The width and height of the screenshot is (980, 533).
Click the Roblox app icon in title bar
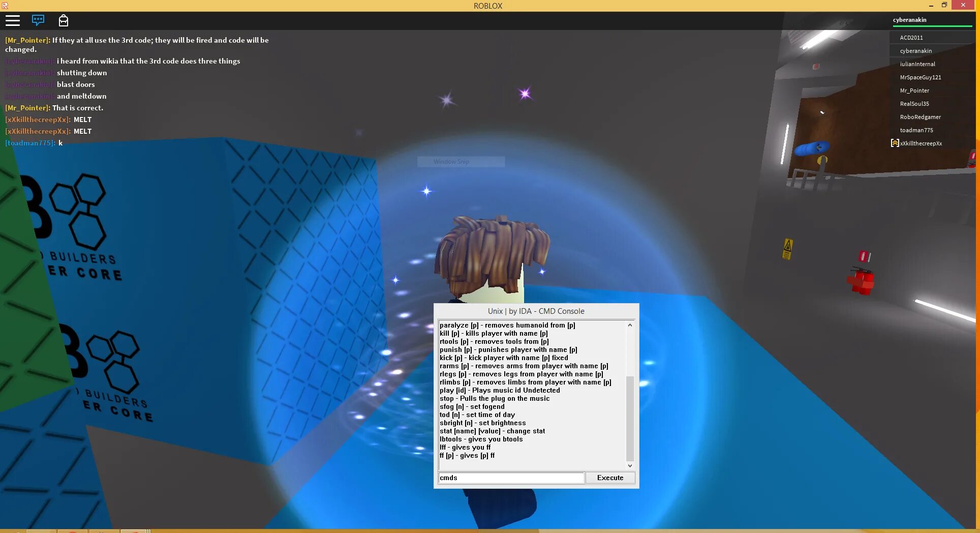coord(5,6)
